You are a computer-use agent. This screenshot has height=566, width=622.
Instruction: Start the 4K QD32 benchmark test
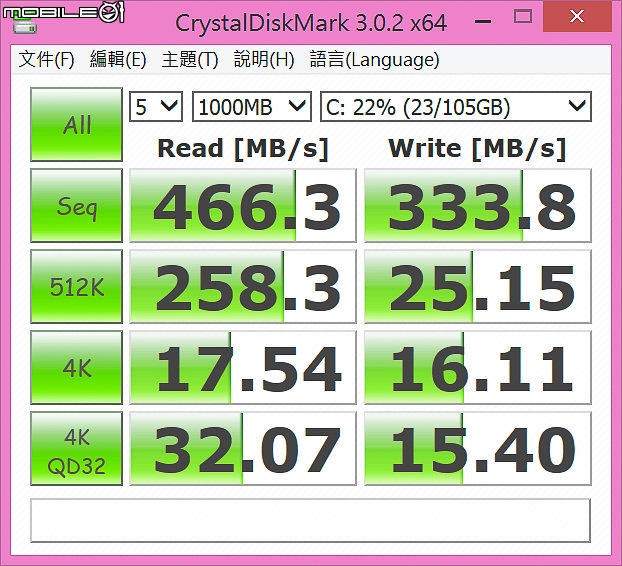[77, 449]
